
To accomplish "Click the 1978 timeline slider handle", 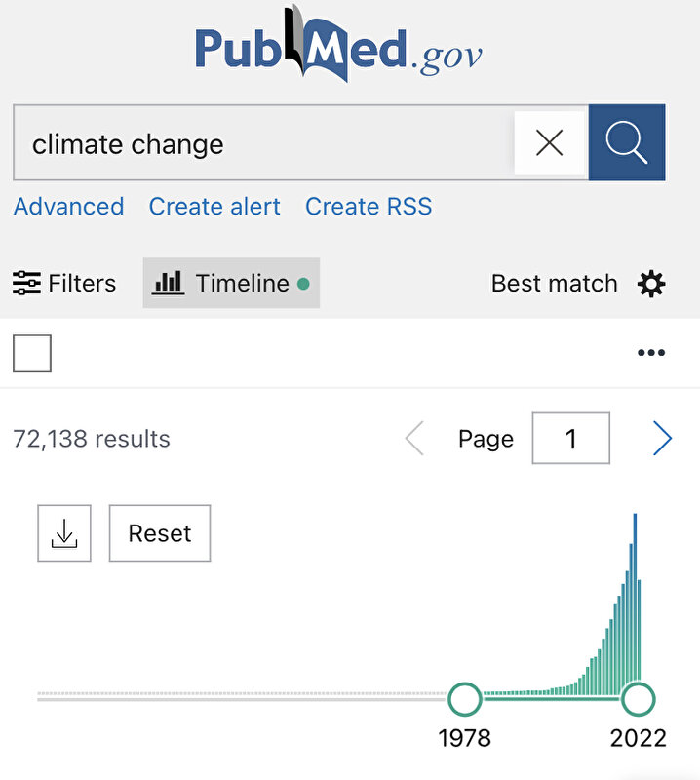I will (x=465, y=699).
